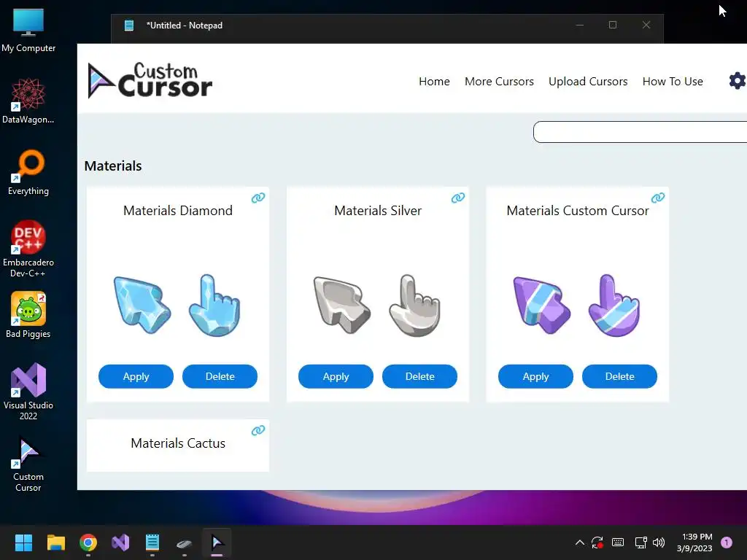Open the clock showing 1:39 PM

(x=694, y=542)
